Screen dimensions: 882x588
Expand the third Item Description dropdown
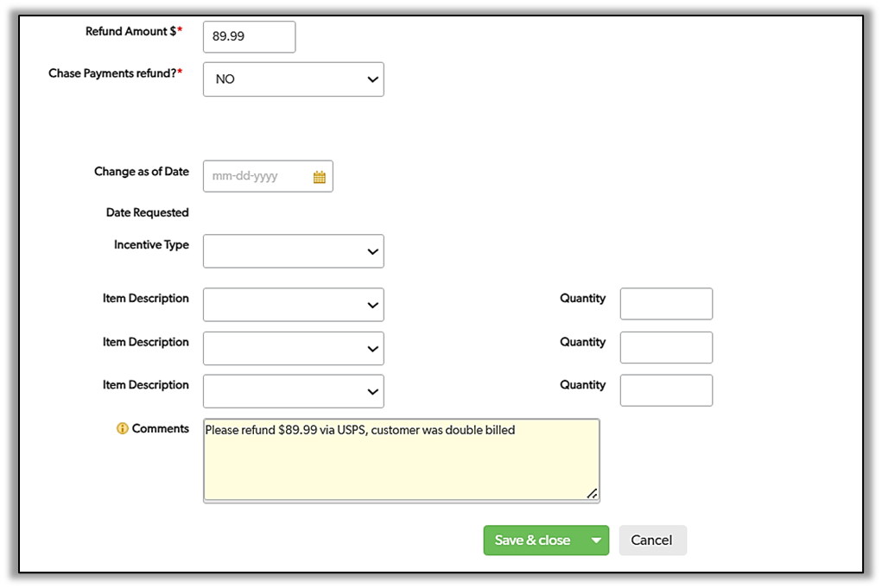tap(293, 391)
